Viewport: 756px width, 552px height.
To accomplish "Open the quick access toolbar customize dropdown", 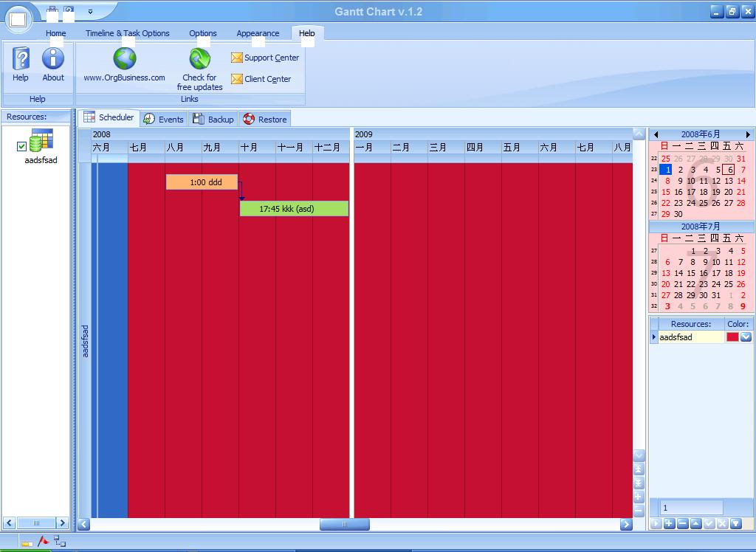I will (x=90, y=12).
